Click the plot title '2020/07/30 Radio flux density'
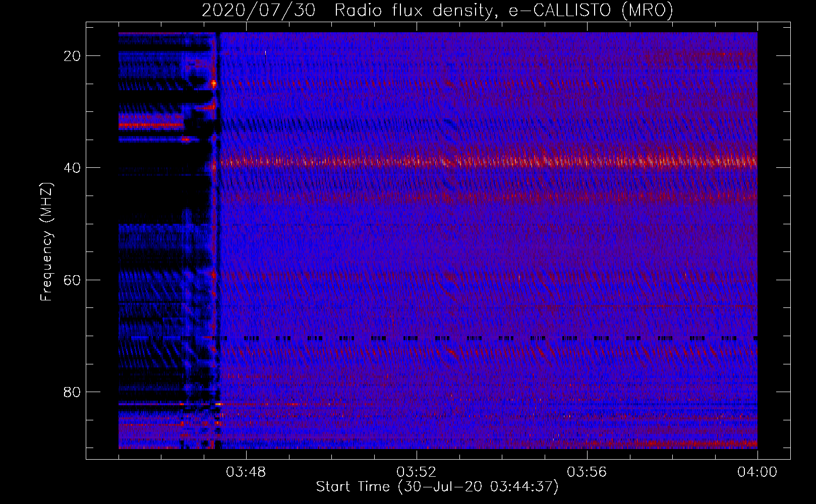 pyautogui.click(x=347, y=10)
